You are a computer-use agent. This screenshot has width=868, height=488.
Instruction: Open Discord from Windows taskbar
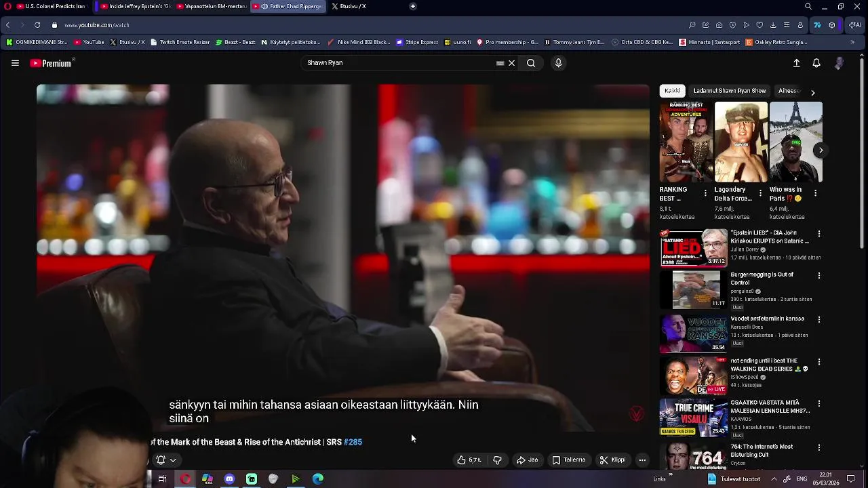[x=229, y=479]
